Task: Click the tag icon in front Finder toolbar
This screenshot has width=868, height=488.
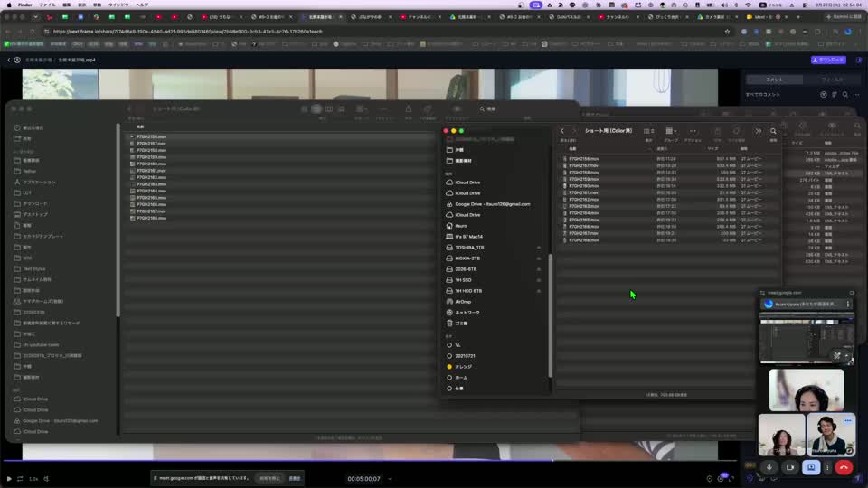Action: (736, 131)
